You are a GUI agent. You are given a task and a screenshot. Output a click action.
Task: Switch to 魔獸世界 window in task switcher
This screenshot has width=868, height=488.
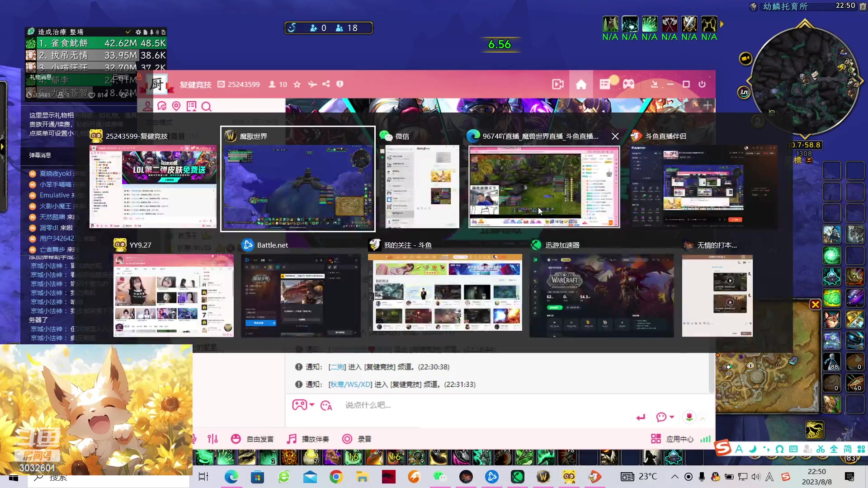pyautogui.click(x=298, y=179)
